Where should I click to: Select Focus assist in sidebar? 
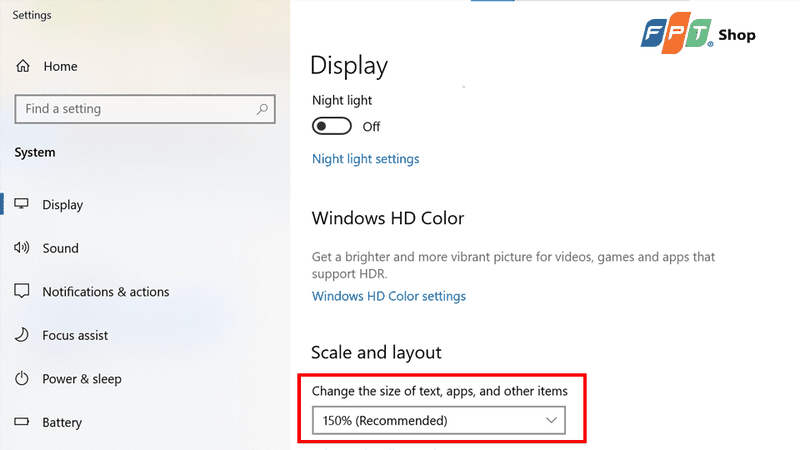(x=75, y=336)
